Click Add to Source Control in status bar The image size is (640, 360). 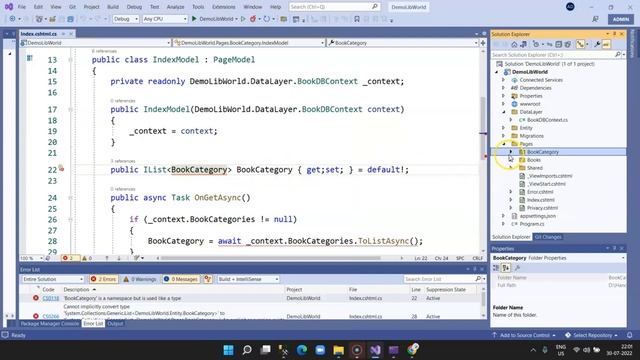coord(524,335)
